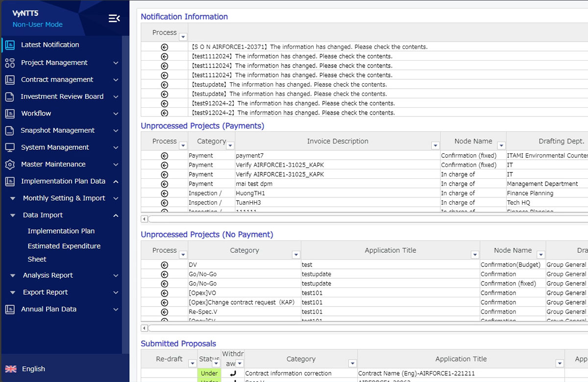The width and height of the screenshot is (588, 382).
Task: Collapse the sidebar with the hamburger icon
Action: coord(114,19)
